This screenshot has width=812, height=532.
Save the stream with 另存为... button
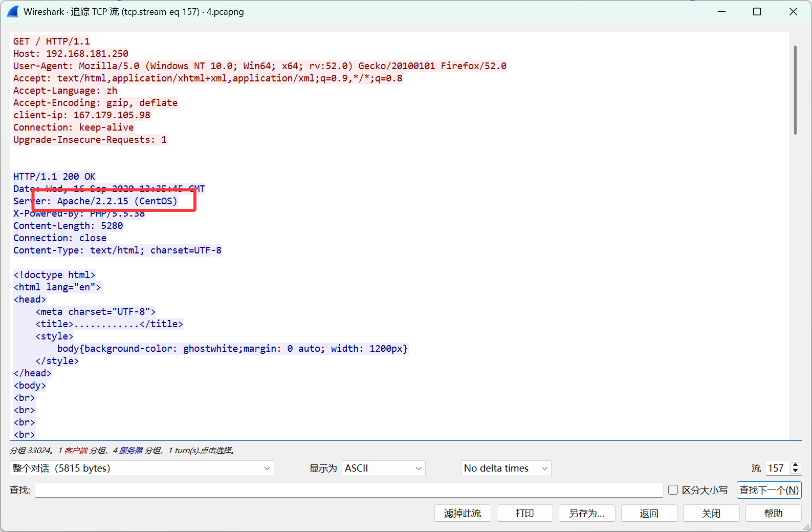point(586,513)
